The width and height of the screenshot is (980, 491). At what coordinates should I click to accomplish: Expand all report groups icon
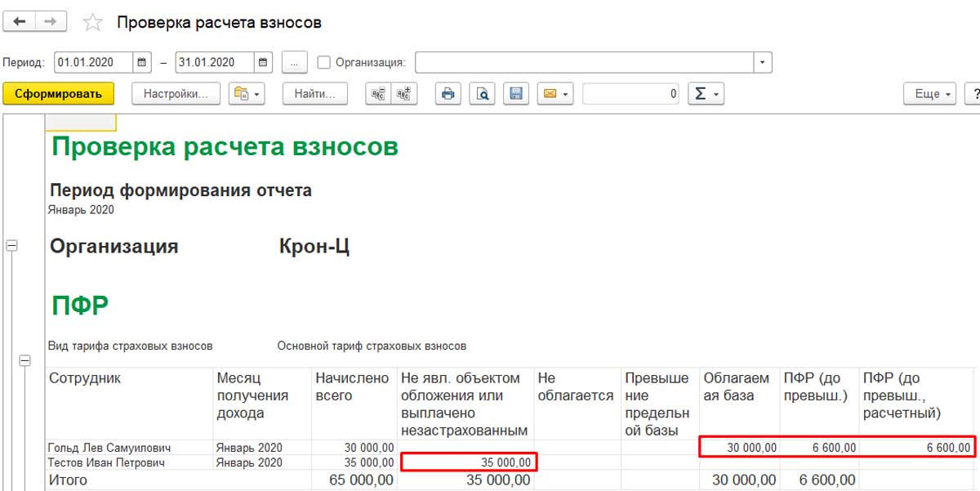405,94
